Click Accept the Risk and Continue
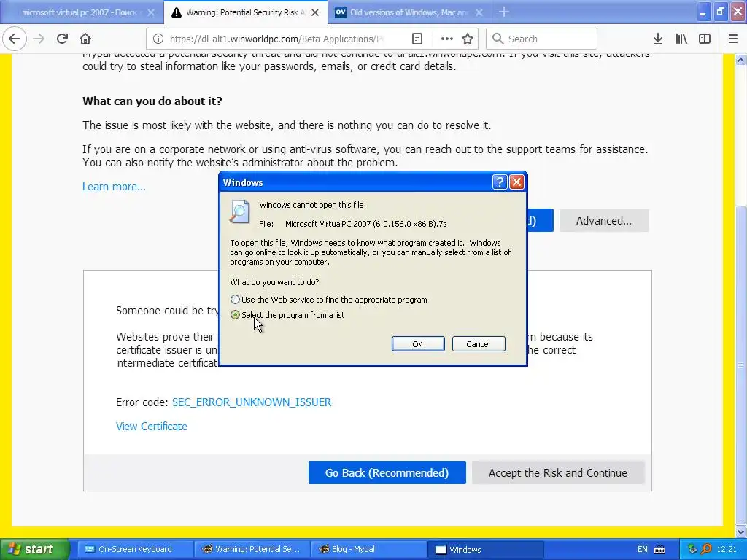747x560 pixels. click(x=558, y=472)
